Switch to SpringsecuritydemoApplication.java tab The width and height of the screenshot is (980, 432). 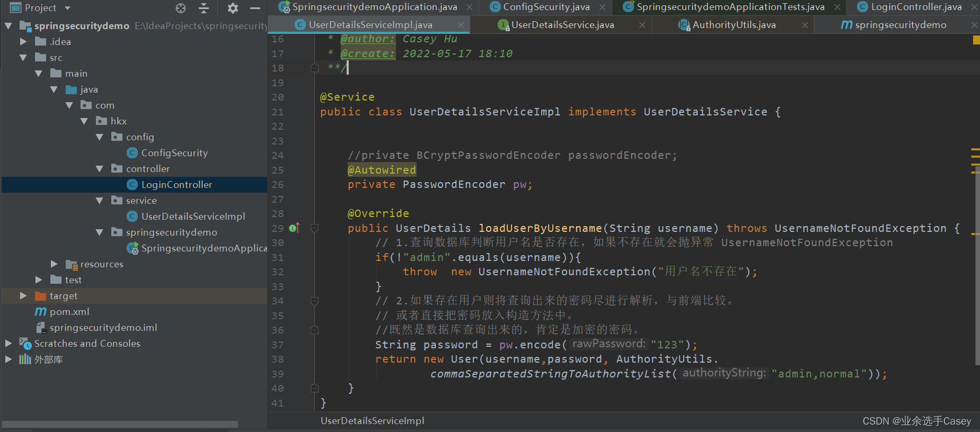(374, 7)
